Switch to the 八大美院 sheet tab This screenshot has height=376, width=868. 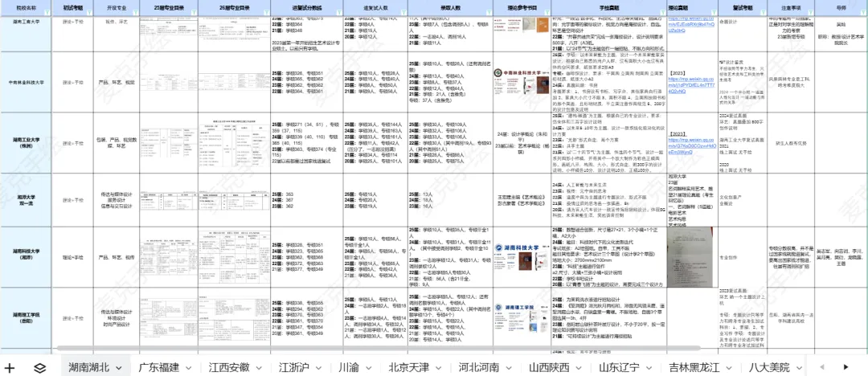[769, 368]
